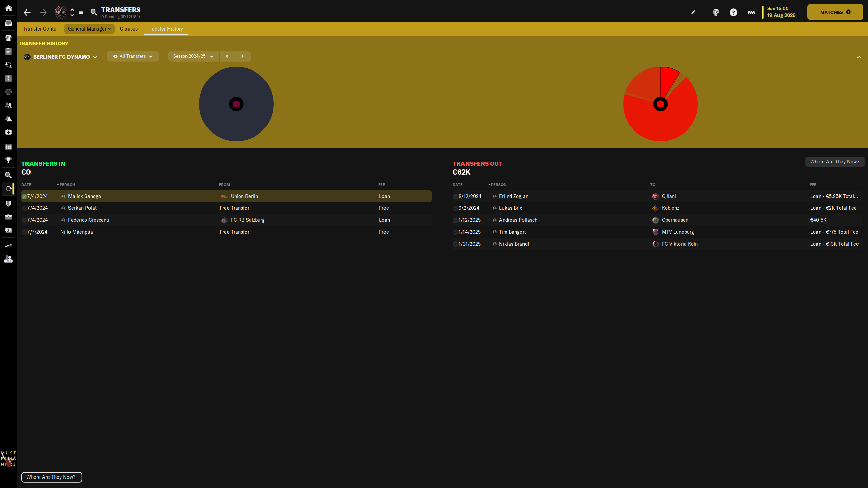Open the schedule calendar icon in the sidebar
The image size is (868, 488).
[8, 147]
